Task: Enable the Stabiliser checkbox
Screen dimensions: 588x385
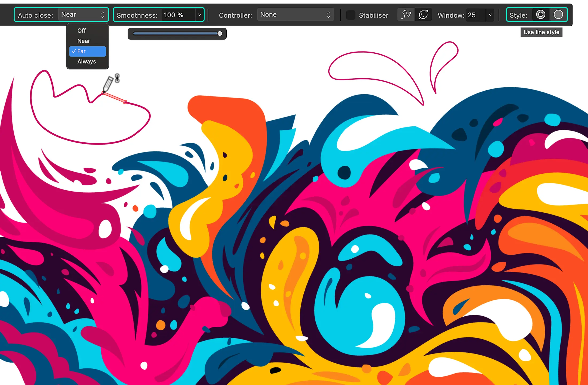Action: click(x=350, y=15)
